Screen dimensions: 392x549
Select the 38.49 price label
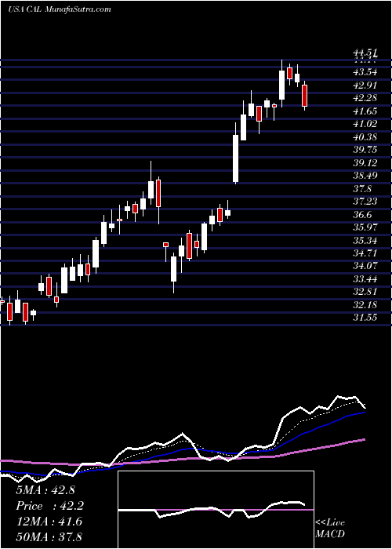coord(366,176)
